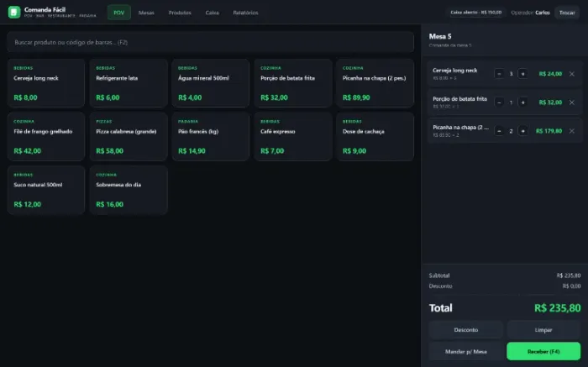Add Filé de frango grelhado to order

(x=46, y=136)
